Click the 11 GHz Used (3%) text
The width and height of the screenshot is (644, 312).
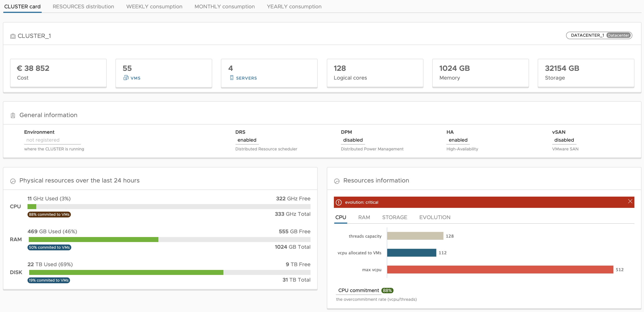tap(49, 198)
